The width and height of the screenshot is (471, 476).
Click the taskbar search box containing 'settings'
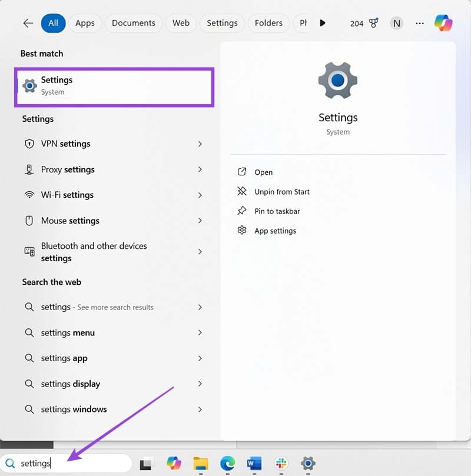click(66, 463)
